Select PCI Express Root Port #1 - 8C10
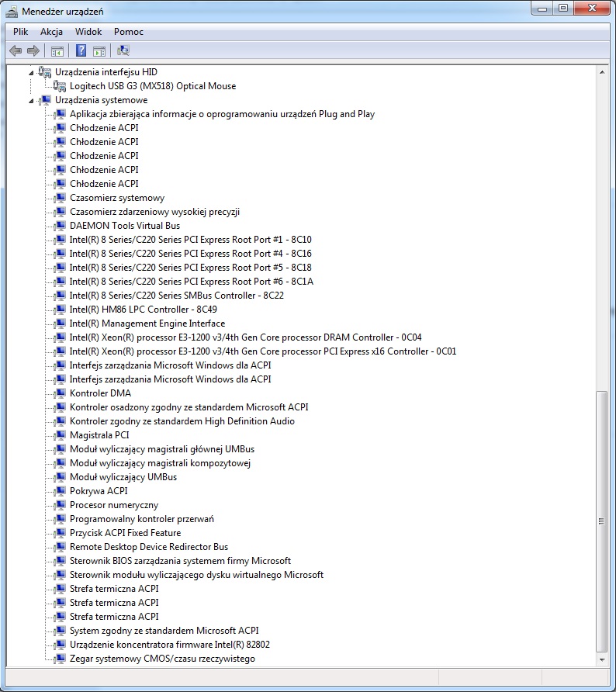 190,240
